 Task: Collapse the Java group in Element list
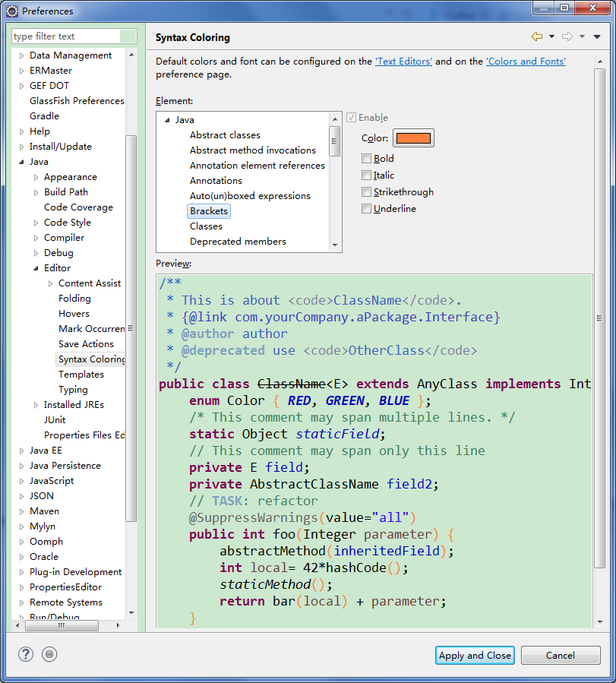pos(167,120)
